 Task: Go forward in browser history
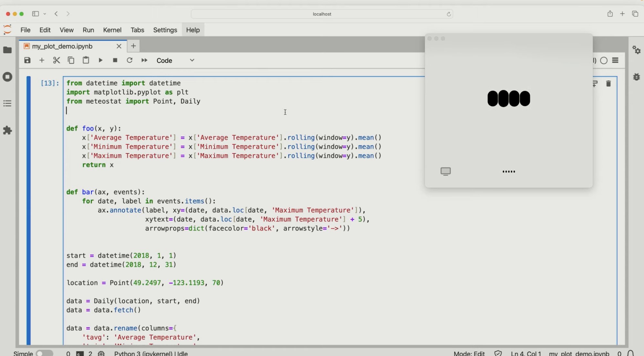pyautogui.click(x=68, y=14)
